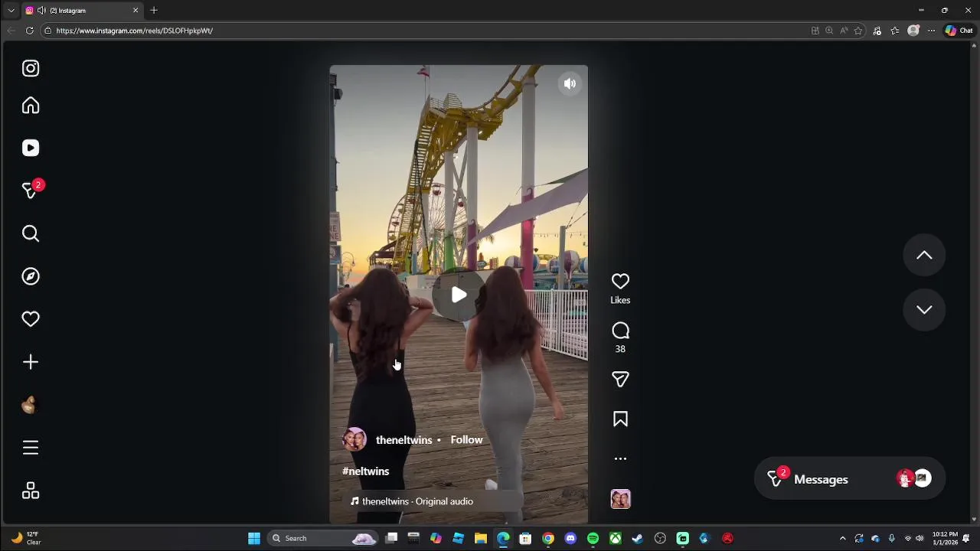Refresh the Instagram page
The height and width of the screenshot is (551, 980).
pyautogui.click(x=29, y=31)
